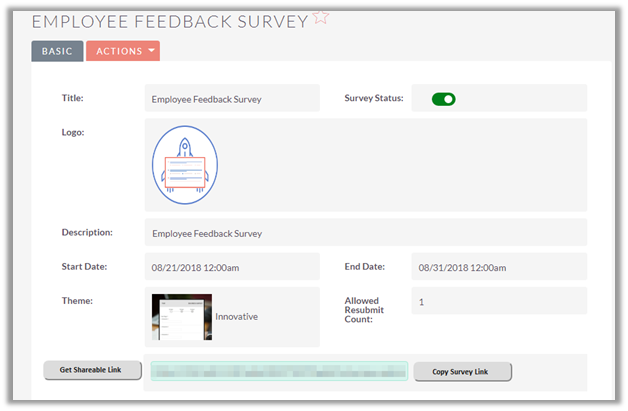
Task: Mark survey as favorite with star icon
Action: [x=320, y=17]
